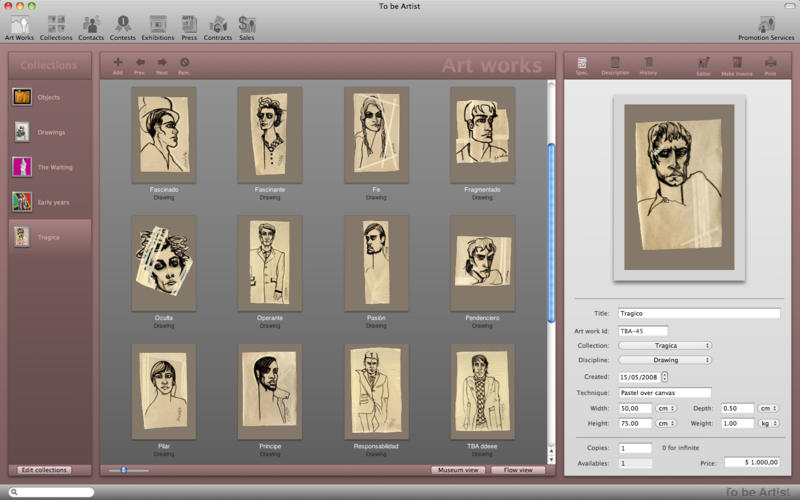Image resolution: width=800 pixels, height=500 pixels.
Task: Print the current artwork
Action: (770, 64)
